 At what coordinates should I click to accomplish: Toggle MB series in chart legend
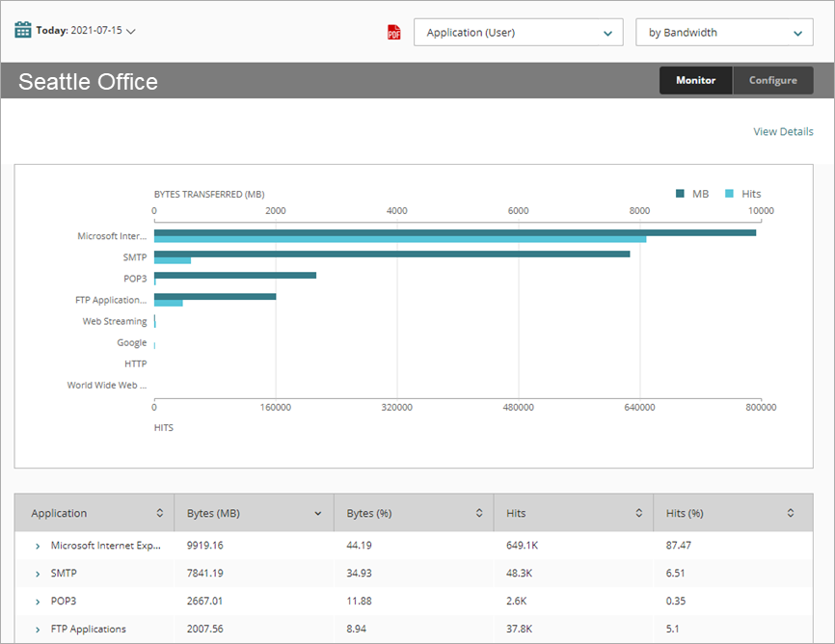(x=692, y=194)
